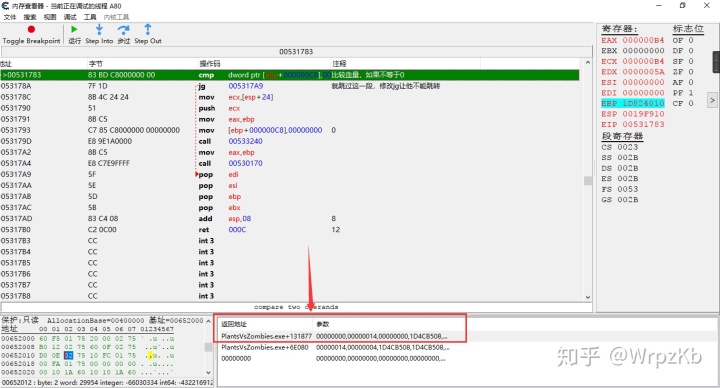Click the green Run (运行) arrow
720x388 pixels.
coord(74,29)
